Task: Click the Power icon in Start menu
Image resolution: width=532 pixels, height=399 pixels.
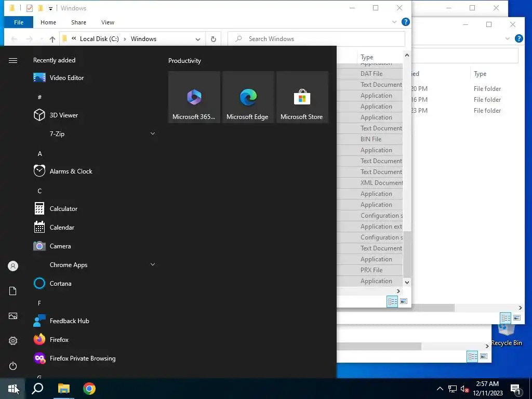Action: point(13,366)
